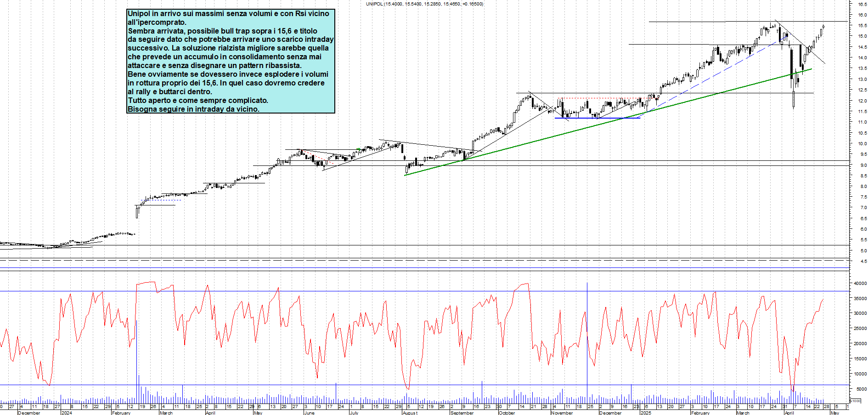Click the long April 2025 low candlestick
The height and width of the screenshot is (415, 868).
794,100
